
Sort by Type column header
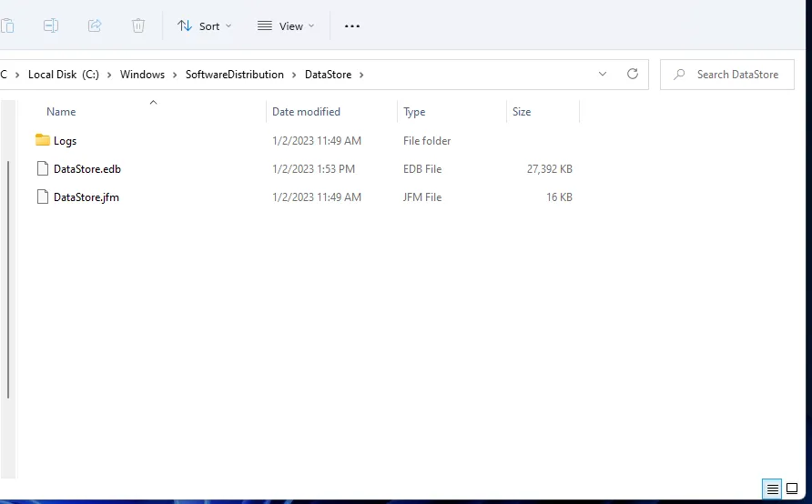(414, 112)
